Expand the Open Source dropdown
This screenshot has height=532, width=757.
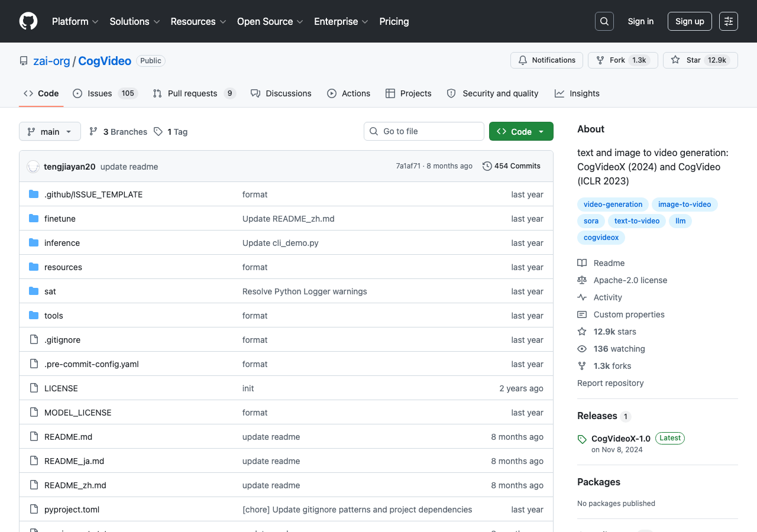[x=270, y=21]
